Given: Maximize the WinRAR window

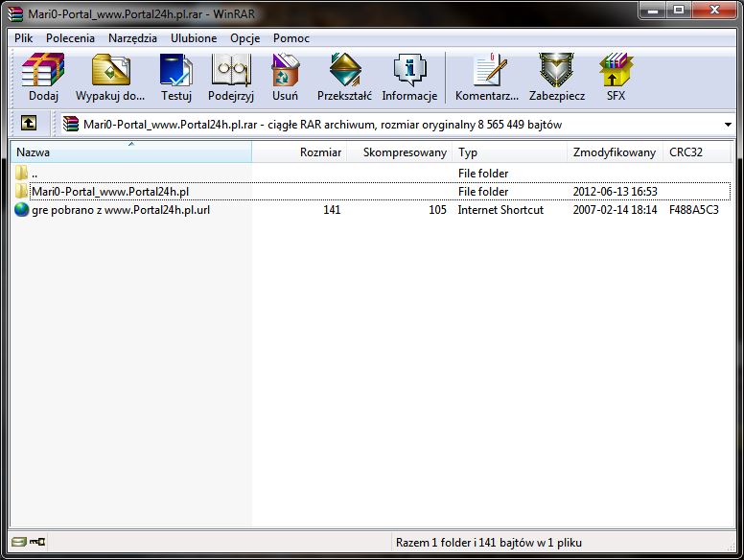Looking at the screenshot, I should pos(679,11).
